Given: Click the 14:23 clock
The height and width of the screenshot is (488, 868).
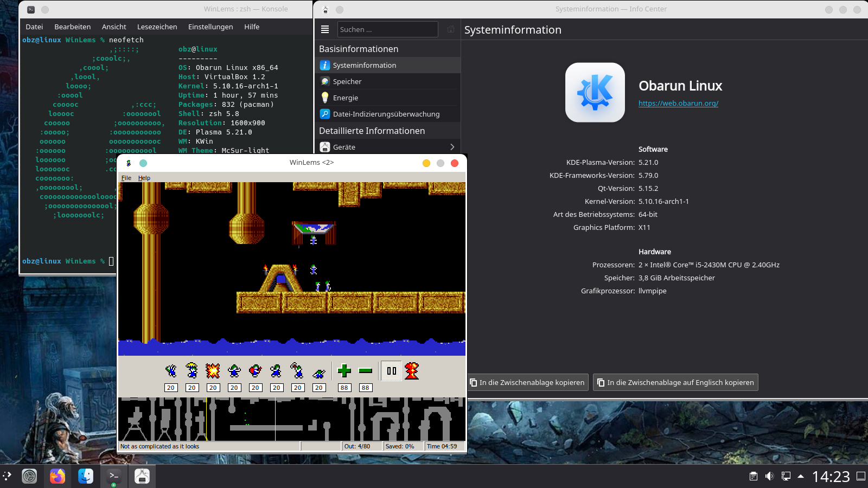Looking at the screenshot, I should tap(831, 477).
